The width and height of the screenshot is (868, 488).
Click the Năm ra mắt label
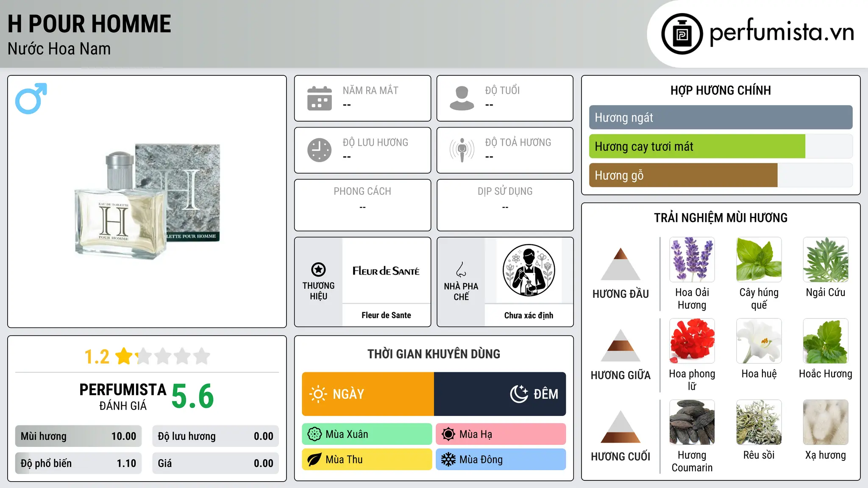tap(370, 90)
